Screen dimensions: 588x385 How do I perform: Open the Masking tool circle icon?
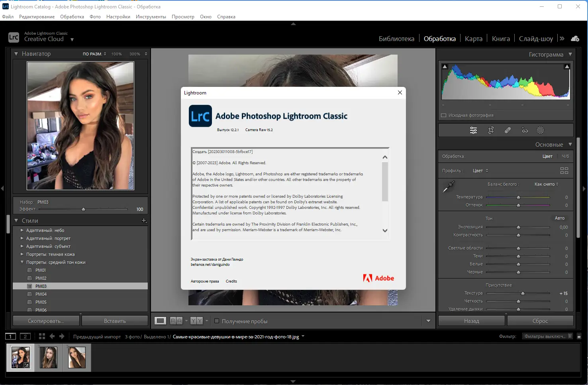click(x=540, y=130)
